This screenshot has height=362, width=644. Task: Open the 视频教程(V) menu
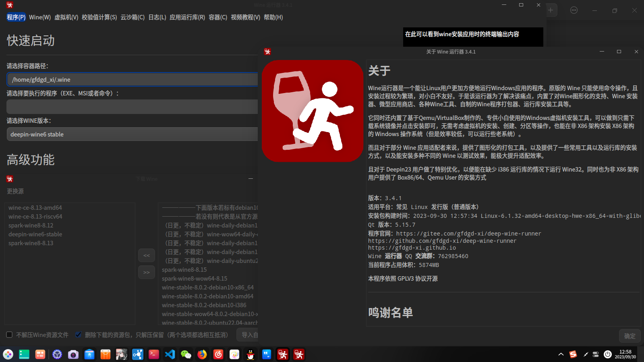pyautogui.click(x=245, y=17)
